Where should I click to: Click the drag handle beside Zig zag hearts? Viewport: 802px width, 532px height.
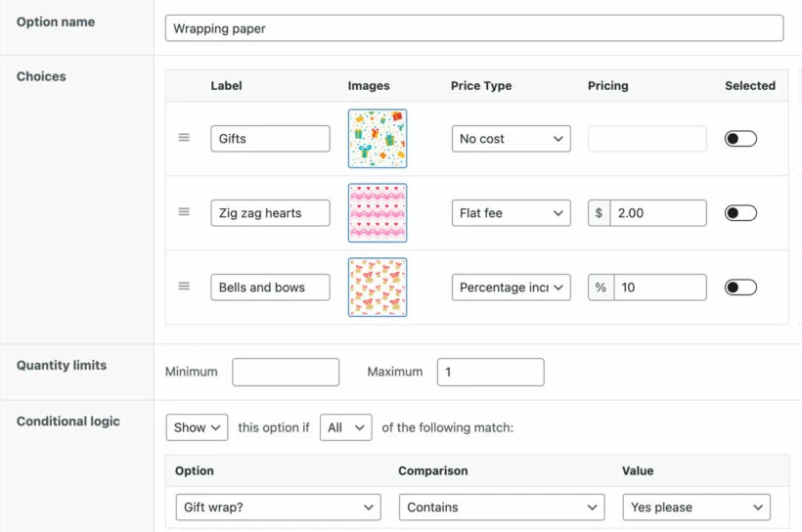[x=184, y=212]
